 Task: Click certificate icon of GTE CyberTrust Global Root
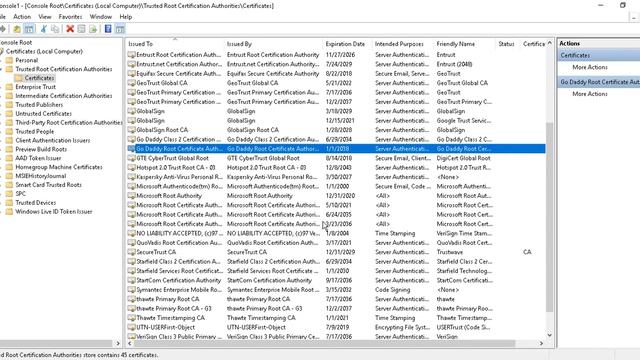coord(131,158)
